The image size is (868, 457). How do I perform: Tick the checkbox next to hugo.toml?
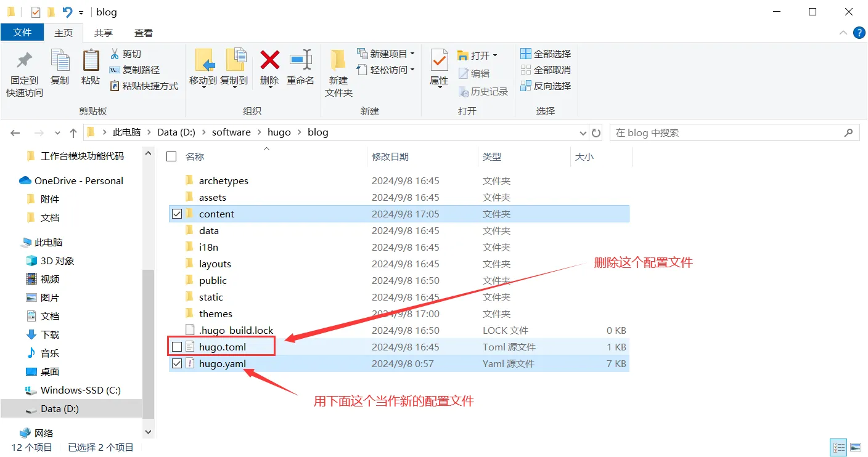(x=177, y=347)
